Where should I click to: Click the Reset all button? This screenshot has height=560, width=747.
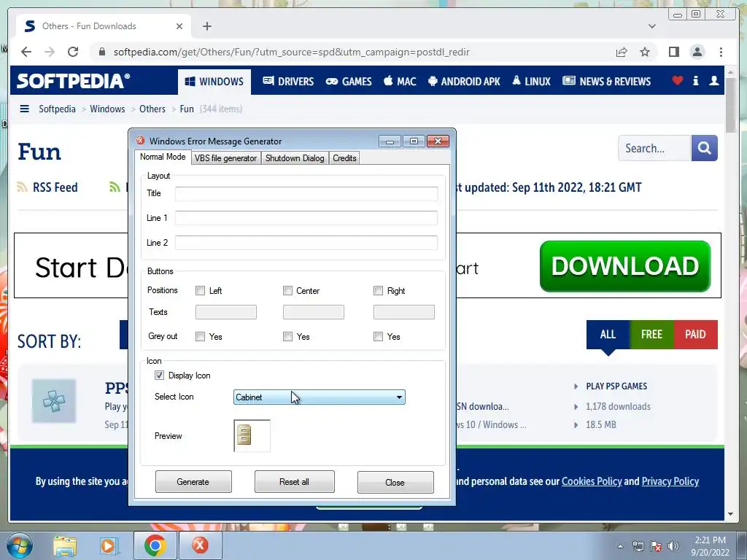point(295,482)
